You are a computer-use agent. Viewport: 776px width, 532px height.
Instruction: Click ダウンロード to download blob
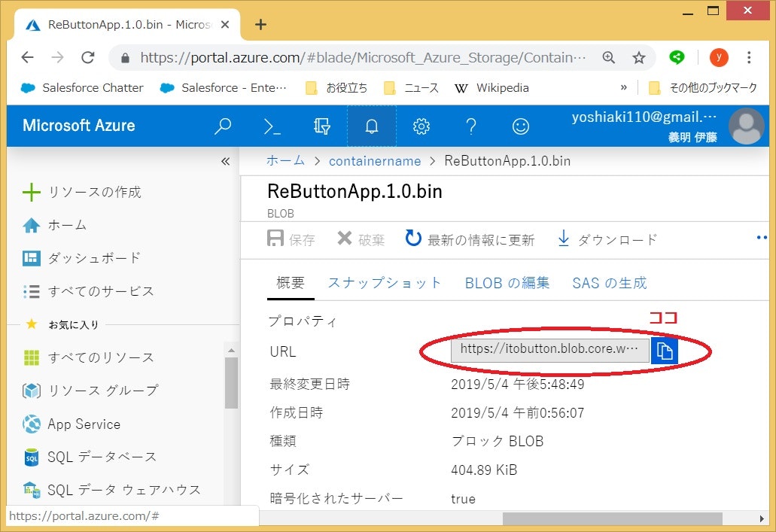[607, 239]
